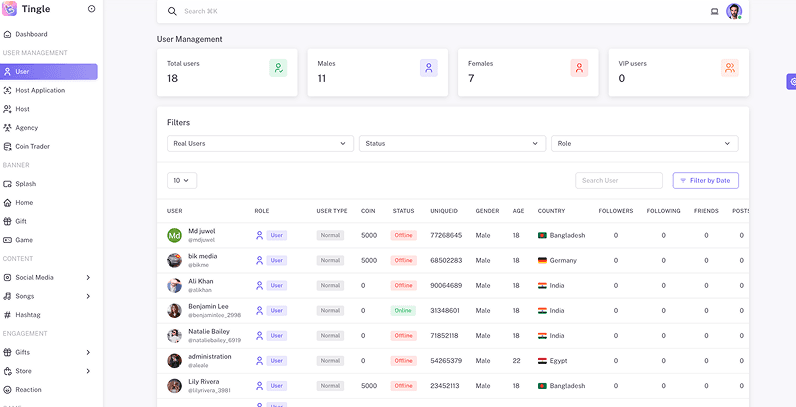The height and width of the screenshot is (407, 796).
Task: Open the settings customizer gear tab
Action: pyautogui.click(x=791, y=81)
